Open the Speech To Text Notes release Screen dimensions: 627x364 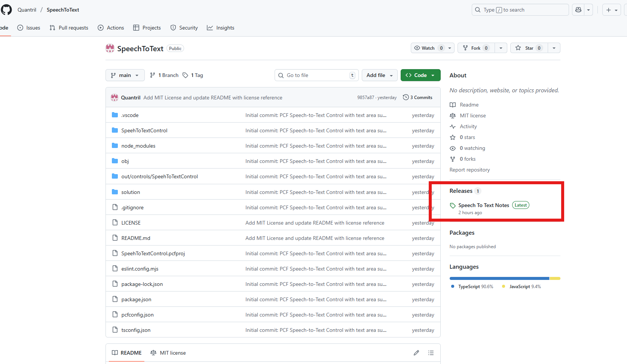(x=483, y=205)
